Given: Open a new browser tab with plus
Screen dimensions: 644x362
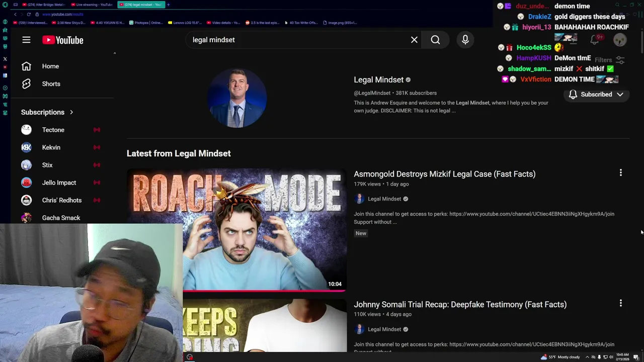Looking at the screenshot, I should point(168,5).
